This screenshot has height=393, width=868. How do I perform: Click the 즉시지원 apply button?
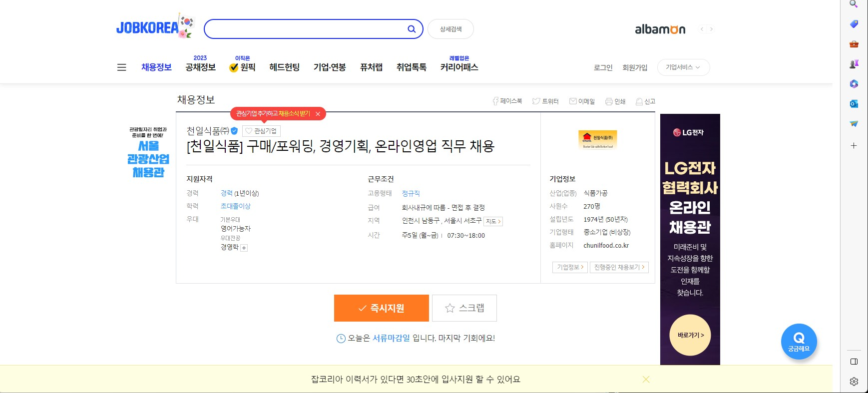coord(382,308)
